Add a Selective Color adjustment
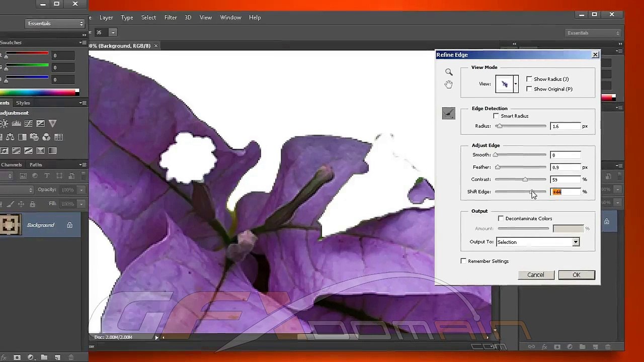The height and width of the screenshot is (362, 644). tap(40, 150)
